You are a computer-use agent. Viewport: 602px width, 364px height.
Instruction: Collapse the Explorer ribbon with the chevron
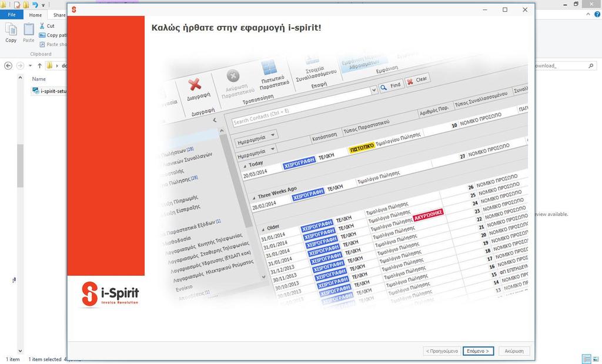(588, 14)
